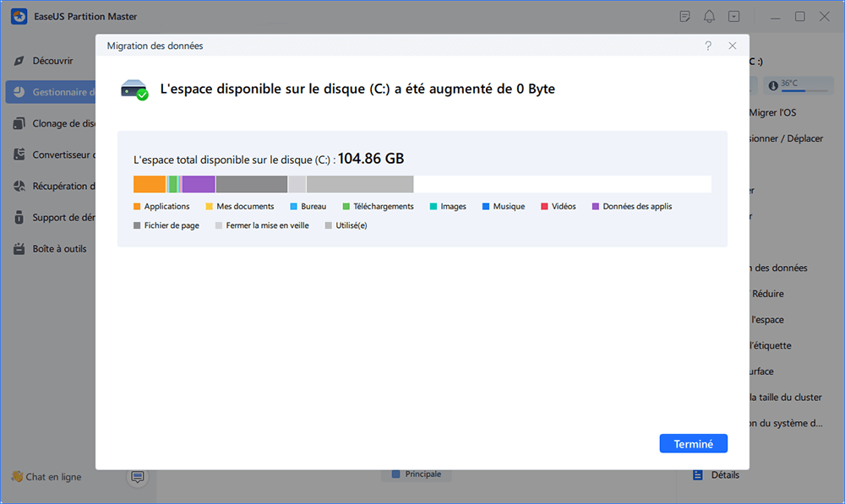Click the Données des applis legend label
The image size is (845, 504).
(x=637, y=206)
